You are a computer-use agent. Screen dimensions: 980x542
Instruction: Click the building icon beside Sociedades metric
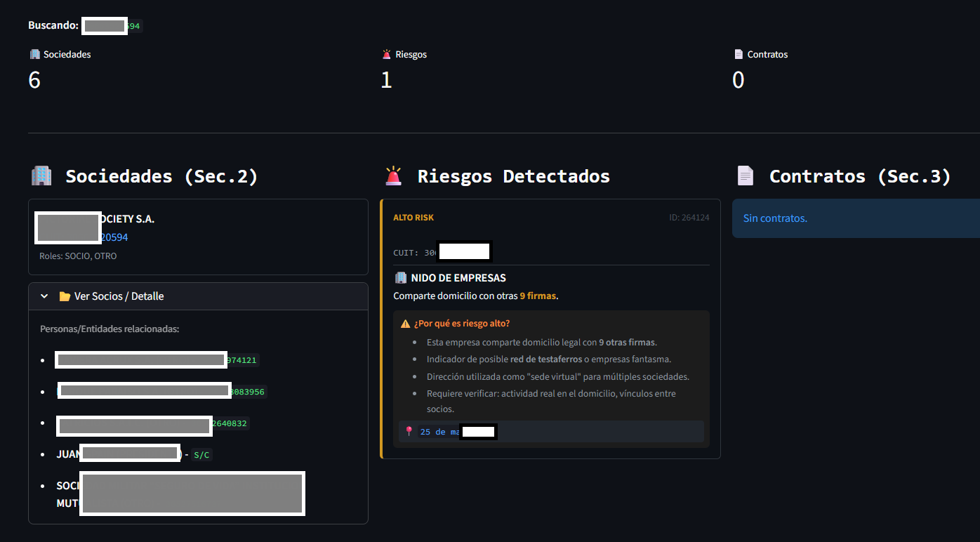(x=34, y=54)
